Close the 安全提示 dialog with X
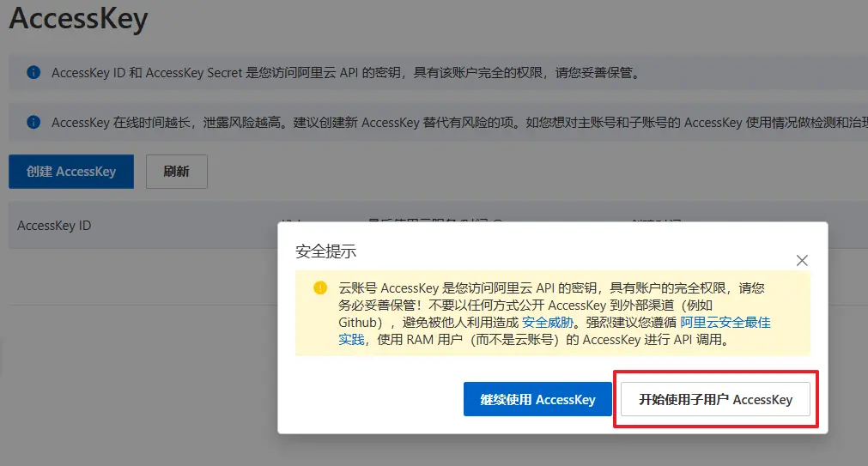This screenshot has height=466, width=868. 802,261
